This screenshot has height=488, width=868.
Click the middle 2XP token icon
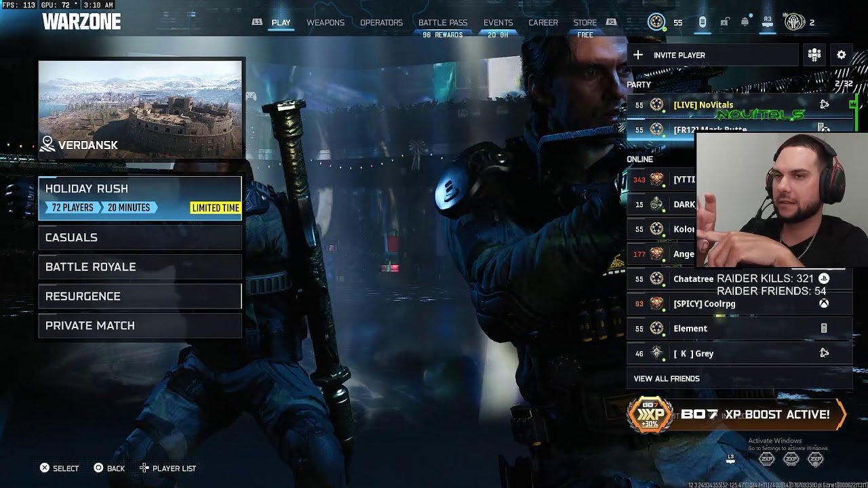(x=791, y=459)
